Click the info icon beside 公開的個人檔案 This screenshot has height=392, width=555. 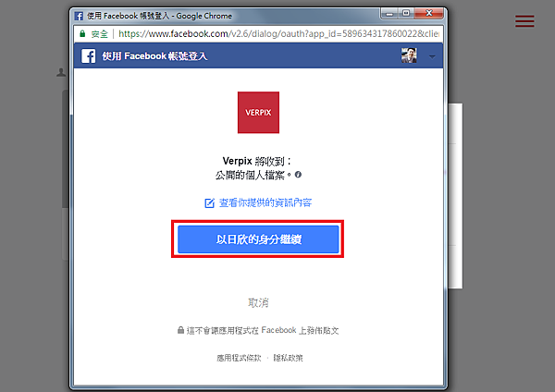298,175
